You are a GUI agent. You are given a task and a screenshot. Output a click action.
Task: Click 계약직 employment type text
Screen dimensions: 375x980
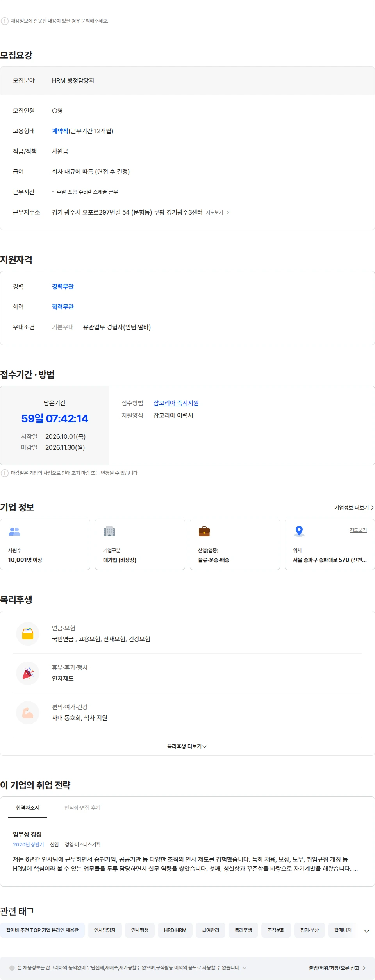click(60, 131)
